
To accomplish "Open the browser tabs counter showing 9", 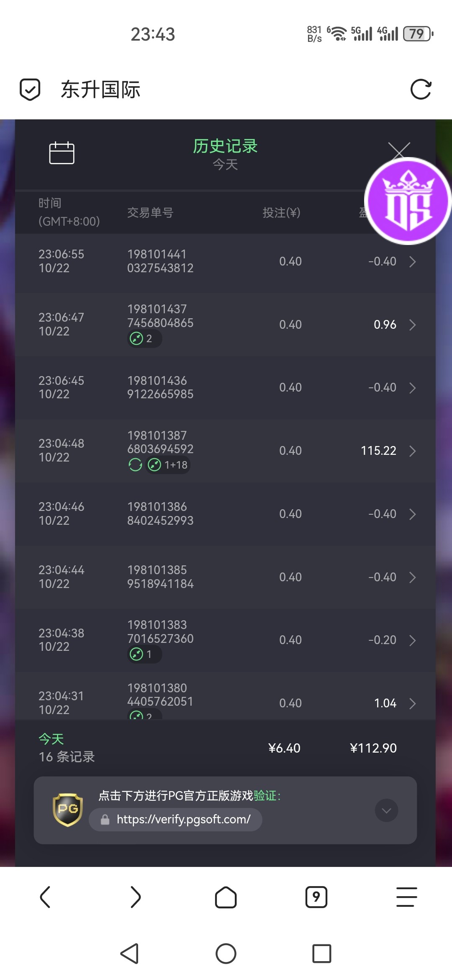I will click(x=316, y=897).
